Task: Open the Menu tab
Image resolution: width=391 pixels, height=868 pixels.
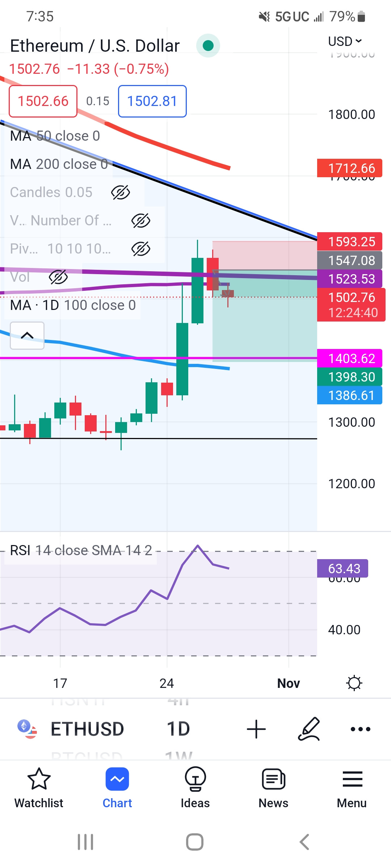Action: tap(352, 788)
